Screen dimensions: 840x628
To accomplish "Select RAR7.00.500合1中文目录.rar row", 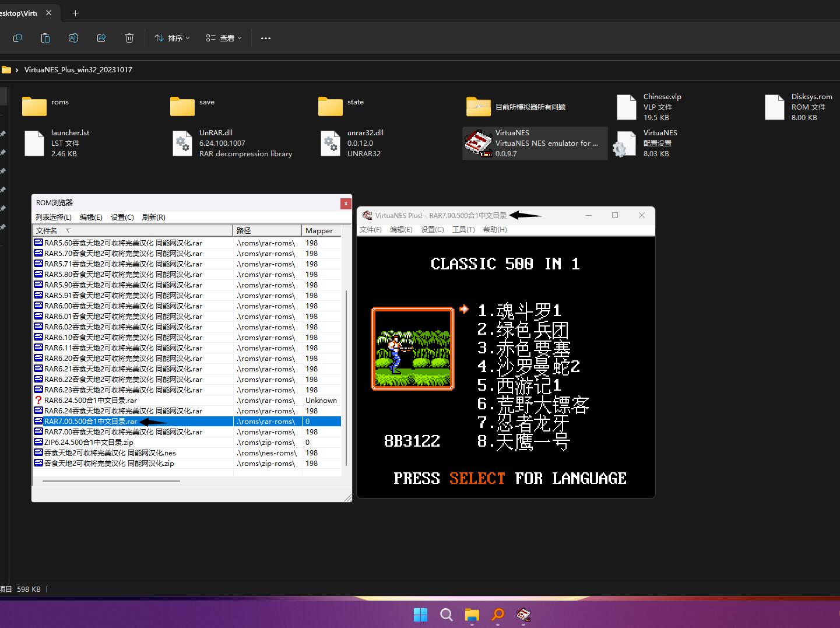I will pos(187,422).
